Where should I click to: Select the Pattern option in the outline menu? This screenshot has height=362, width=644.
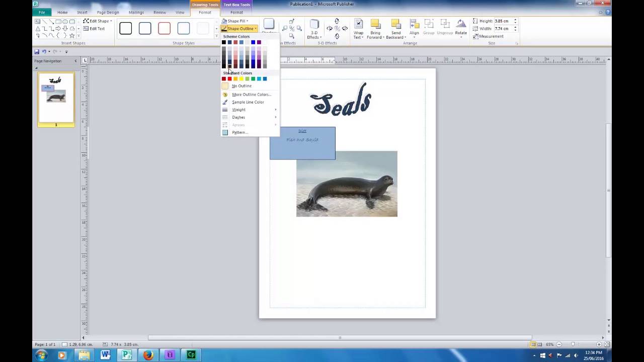pos(240,132)
